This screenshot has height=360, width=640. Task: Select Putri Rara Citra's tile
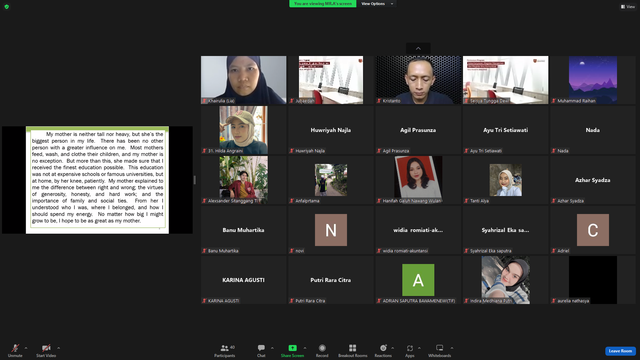coord(331,280)
